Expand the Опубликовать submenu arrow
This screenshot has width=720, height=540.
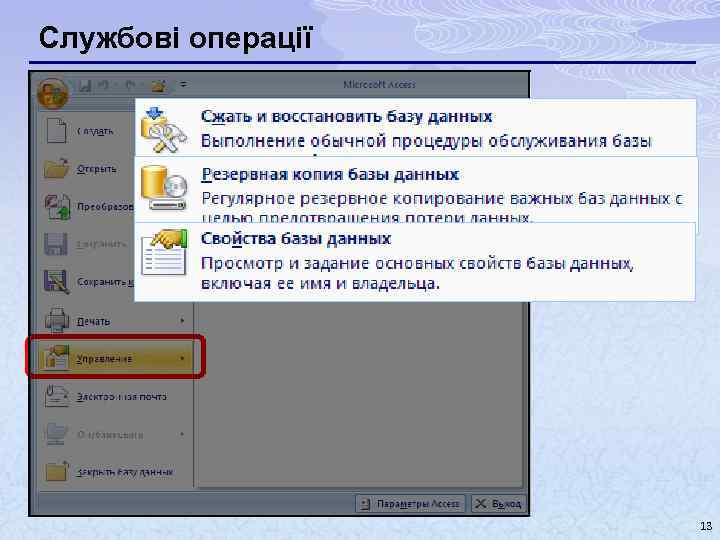tap(182, 434)
